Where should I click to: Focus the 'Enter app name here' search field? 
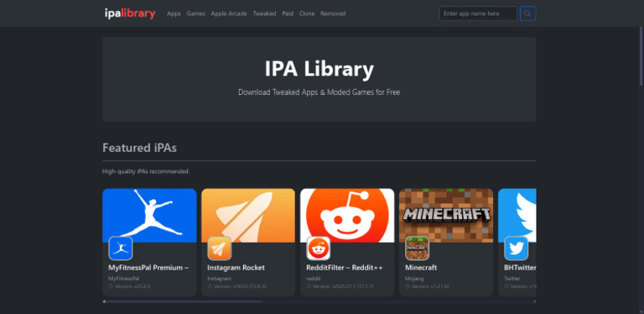click(478, 13)
